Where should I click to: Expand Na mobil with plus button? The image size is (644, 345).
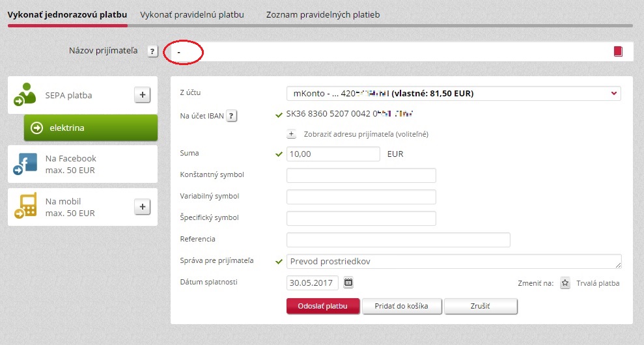point(143,206)
